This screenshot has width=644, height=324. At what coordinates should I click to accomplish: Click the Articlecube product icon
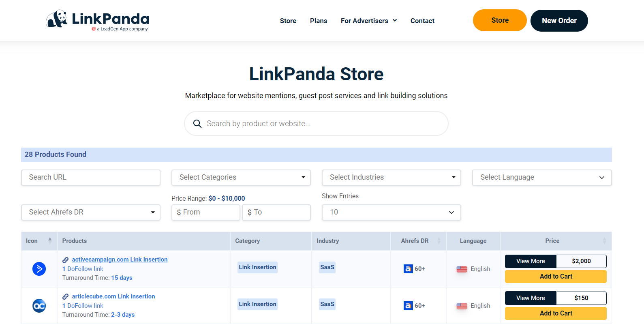pos(39,306)
